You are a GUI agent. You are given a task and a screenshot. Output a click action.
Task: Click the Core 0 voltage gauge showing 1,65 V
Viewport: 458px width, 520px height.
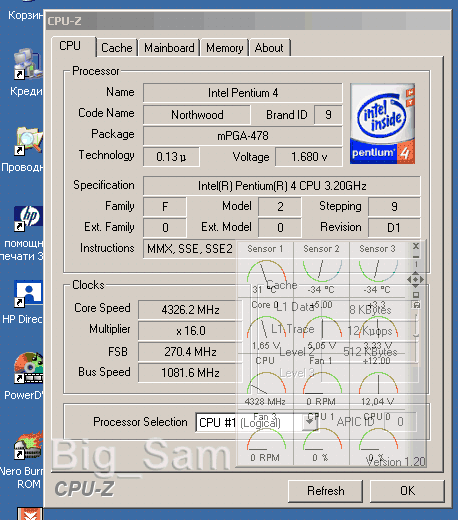[x=266, y=326]
